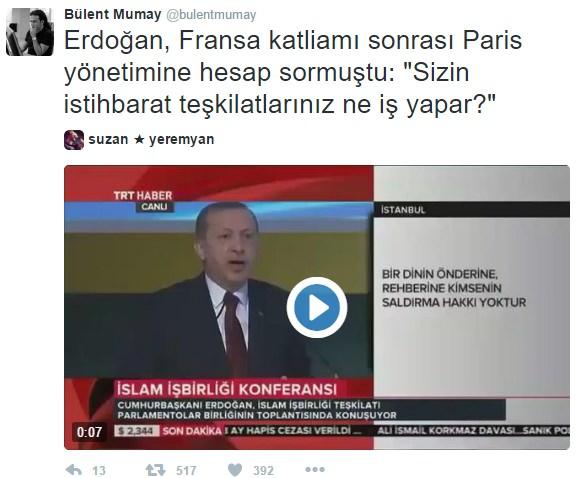Click the 0:07 video duration badge
Screen dimensions: 580x478
tap(89, 432)
